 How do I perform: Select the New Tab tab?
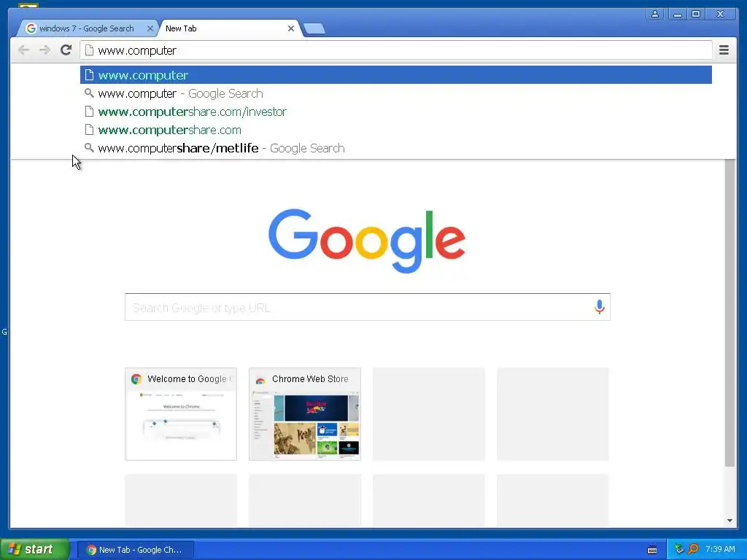(228, 28)
